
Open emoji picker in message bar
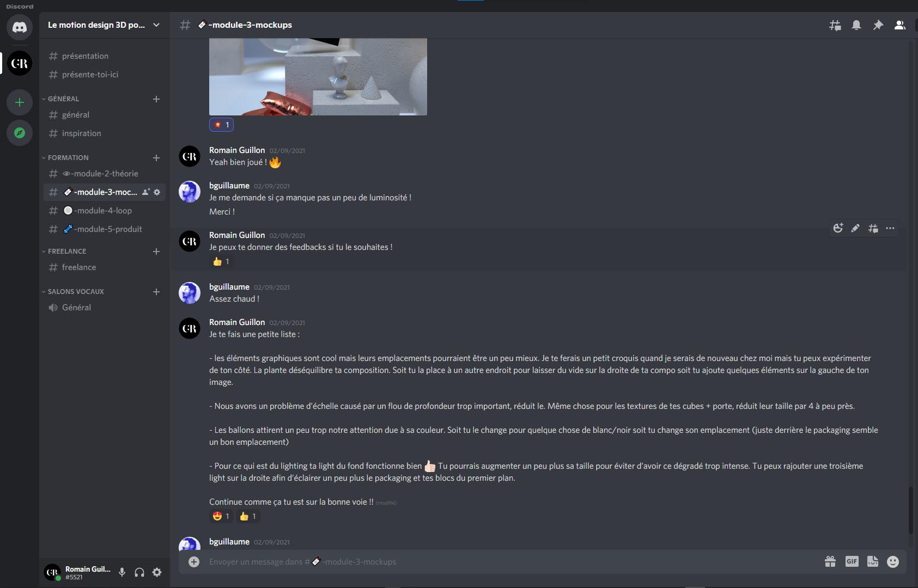point(893,561)
